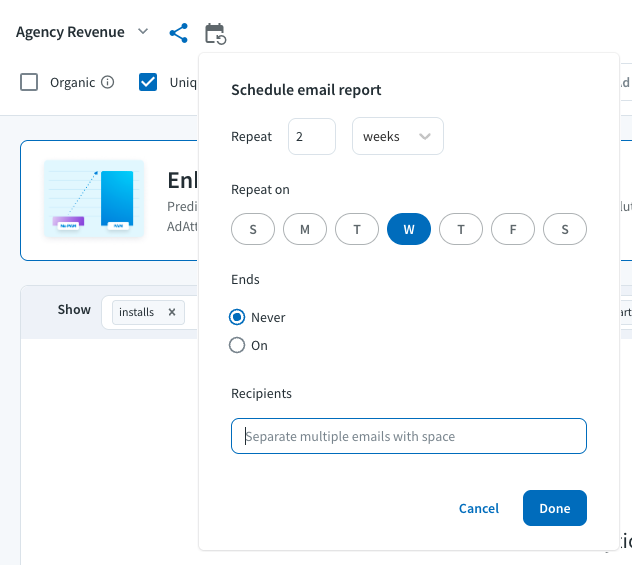
Task: Click the Repeat interval number field
Action: (312, 137)
